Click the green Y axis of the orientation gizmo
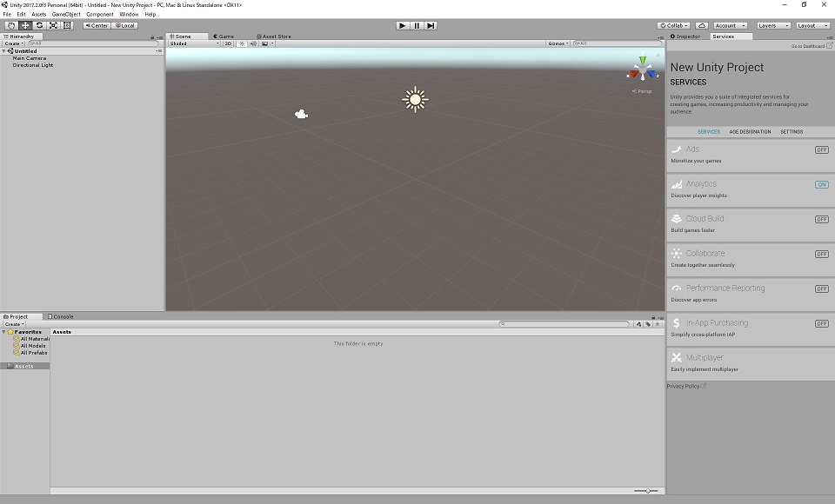The image size is (835, 504). [x=643, y=60]
